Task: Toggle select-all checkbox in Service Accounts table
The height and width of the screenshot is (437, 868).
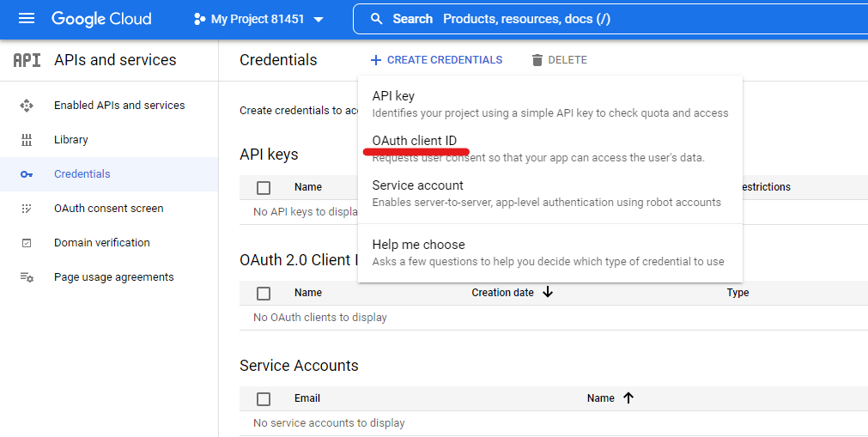Action: pos(264,398)
